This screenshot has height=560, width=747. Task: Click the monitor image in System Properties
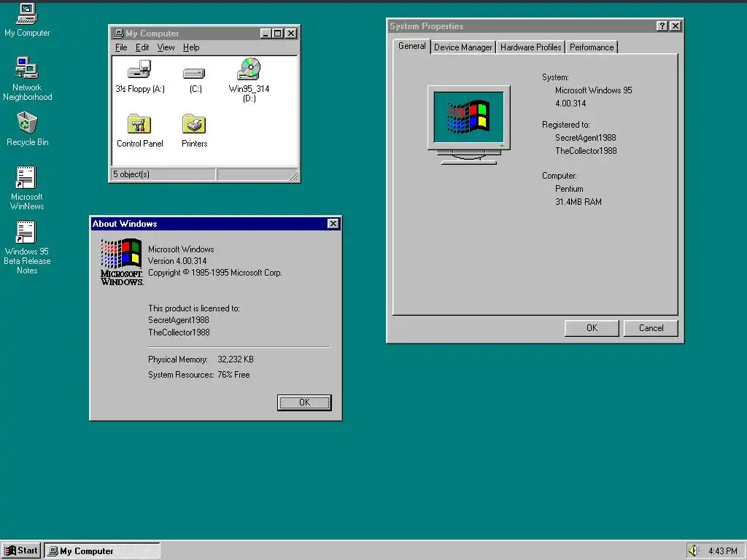(469, 125)
